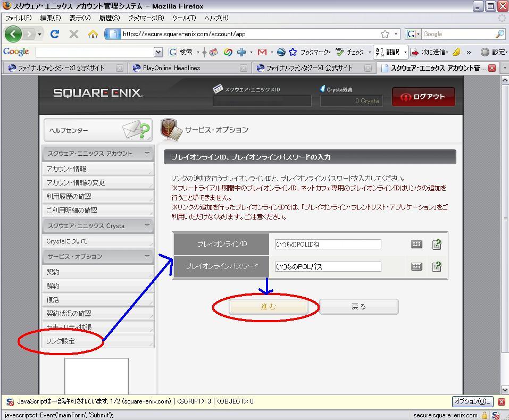The height and width of the screenshot is (420, 509).
Task: Go to the Home page icon
Action: click(x=93, y=33)
